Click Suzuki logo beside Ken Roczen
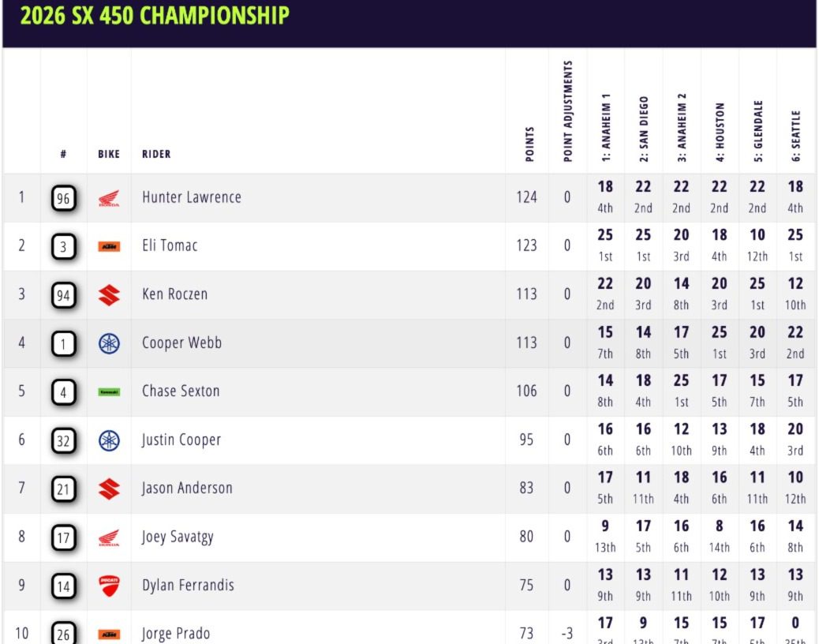 [109, 295]
